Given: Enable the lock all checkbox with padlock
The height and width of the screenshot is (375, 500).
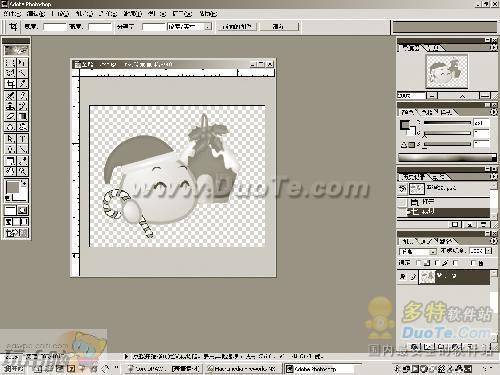Looking at the screenshot, I should [473, 263].
